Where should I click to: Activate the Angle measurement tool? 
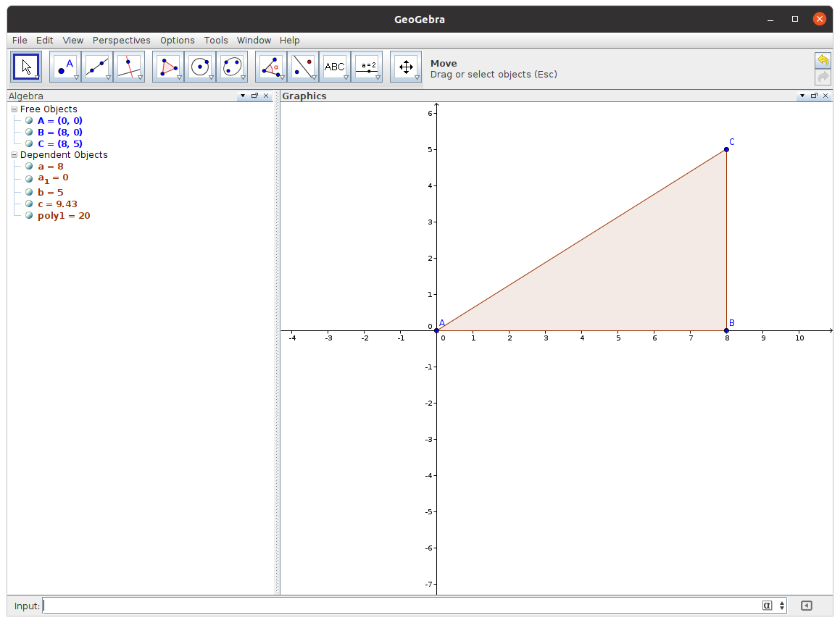point(270,67)
